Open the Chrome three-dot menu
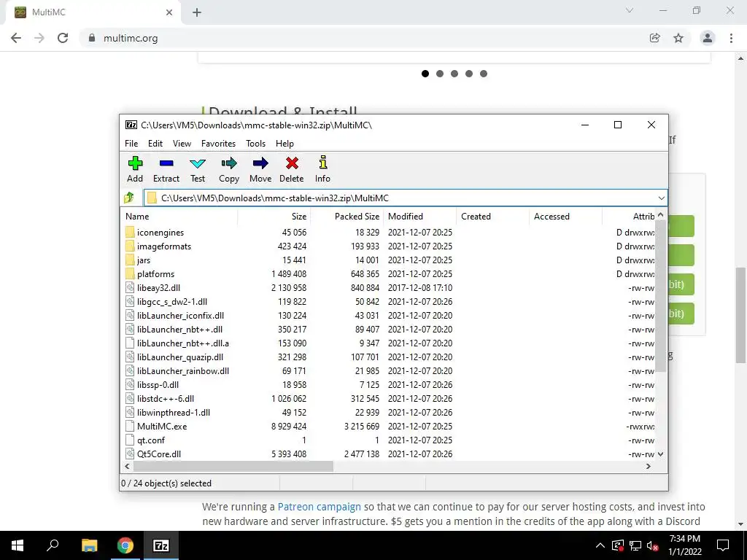 point(731,38)
